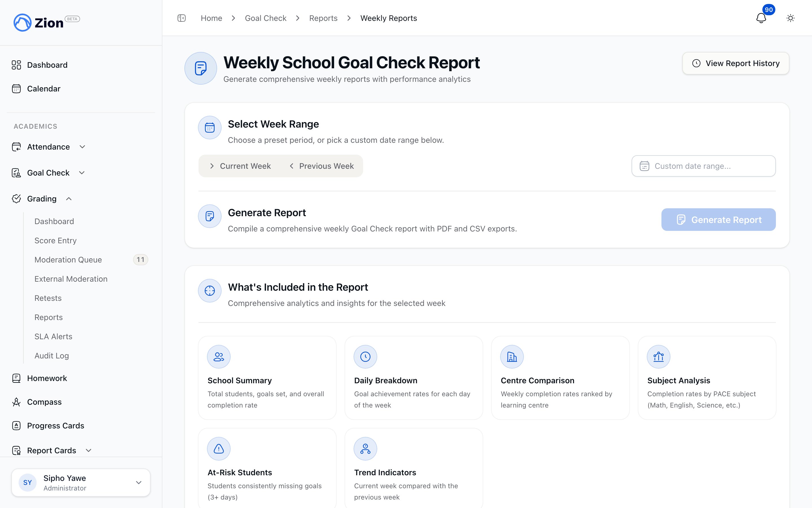Switch theme with the sun icon
This screenshot has width=812, height=508.
pos(791,18)
